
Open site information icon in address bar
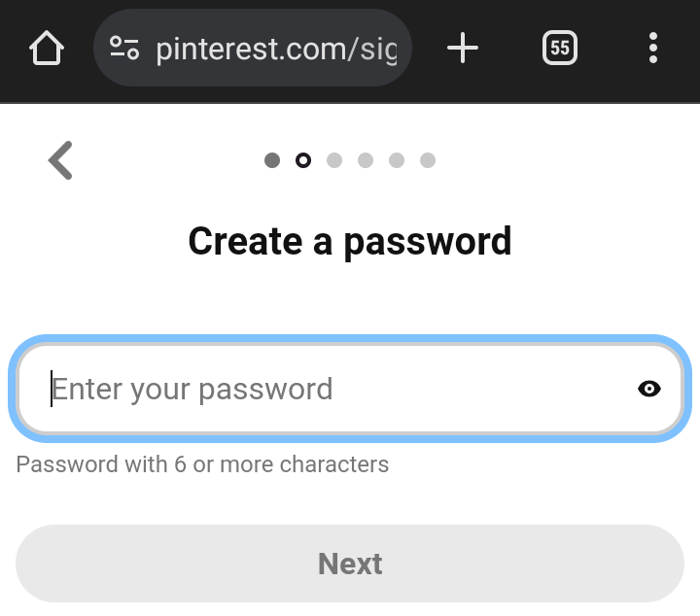click(x=124, y=48)
